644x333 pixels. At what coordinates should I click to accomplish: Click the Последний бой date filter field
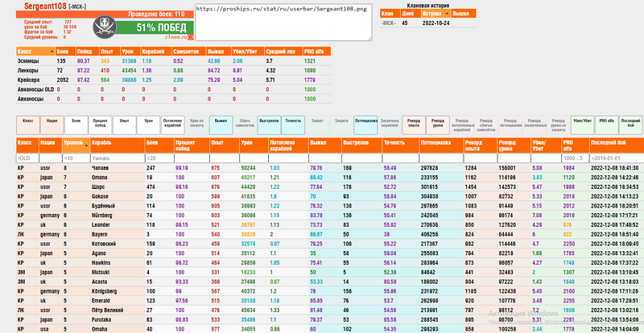[615, 158]
